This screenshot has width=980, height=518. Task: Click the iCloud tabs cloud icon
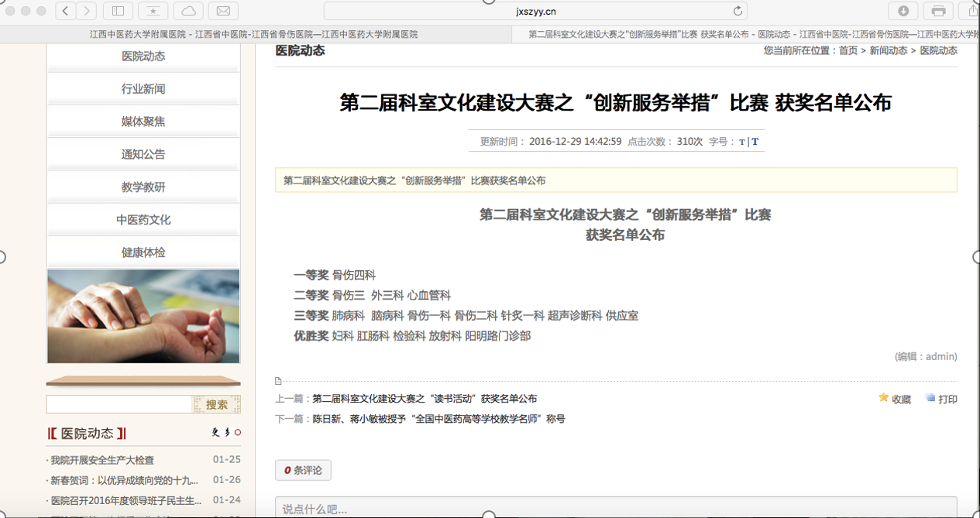click(188, 11)
